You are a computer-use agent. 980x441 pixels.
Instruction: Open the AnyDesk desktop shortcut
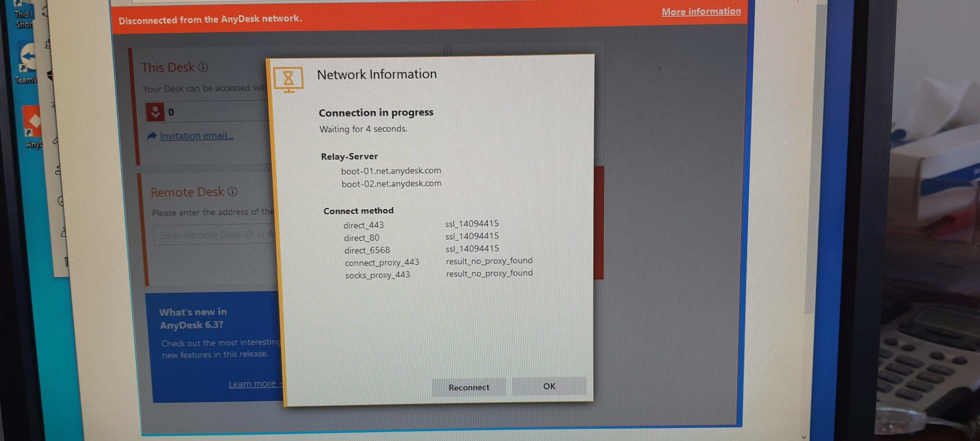tap(33, 127)
